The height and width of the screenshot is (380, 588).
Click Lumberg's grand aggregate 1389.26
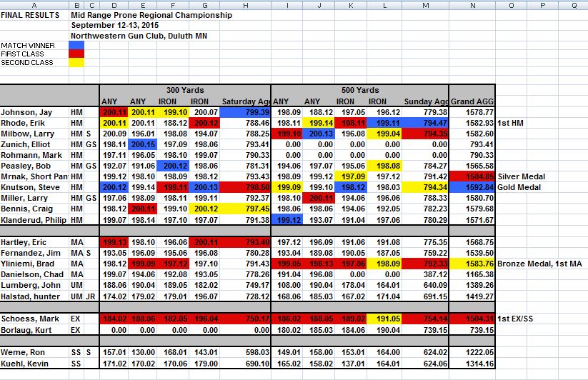point(472,285)
